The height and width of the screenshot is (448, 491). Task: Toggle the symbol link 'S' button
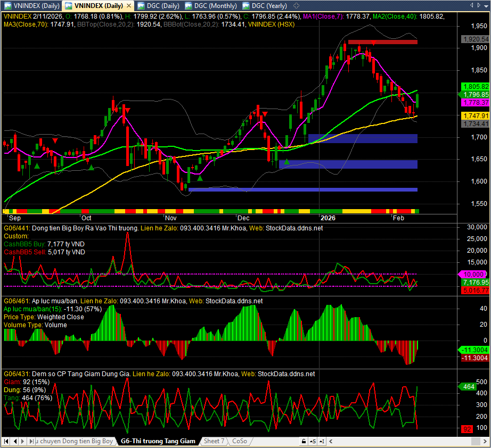[313, 442]
